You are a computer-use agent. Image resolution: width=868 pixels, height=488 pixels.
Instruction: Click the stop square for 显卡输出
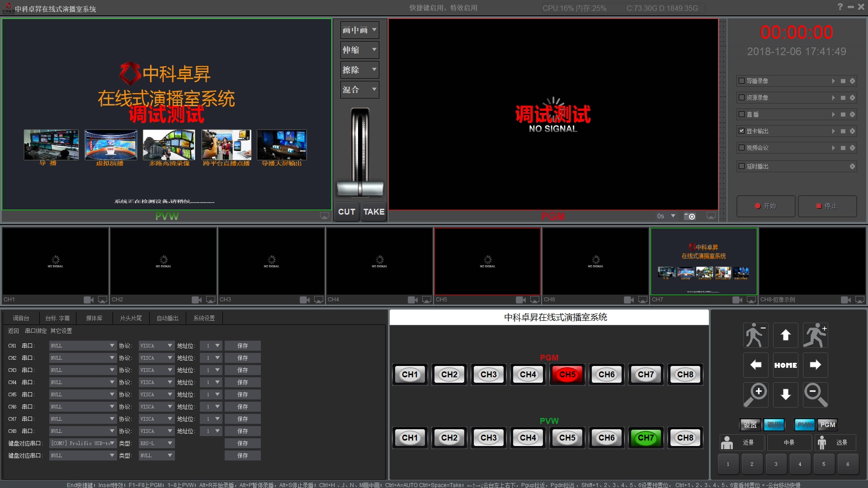(843, 131)
